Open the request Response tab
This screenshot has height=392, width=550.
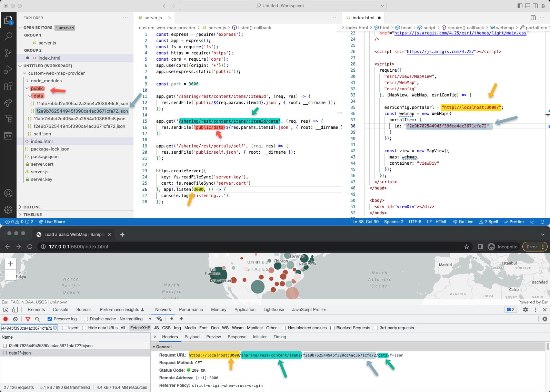[x=237, y=337]
